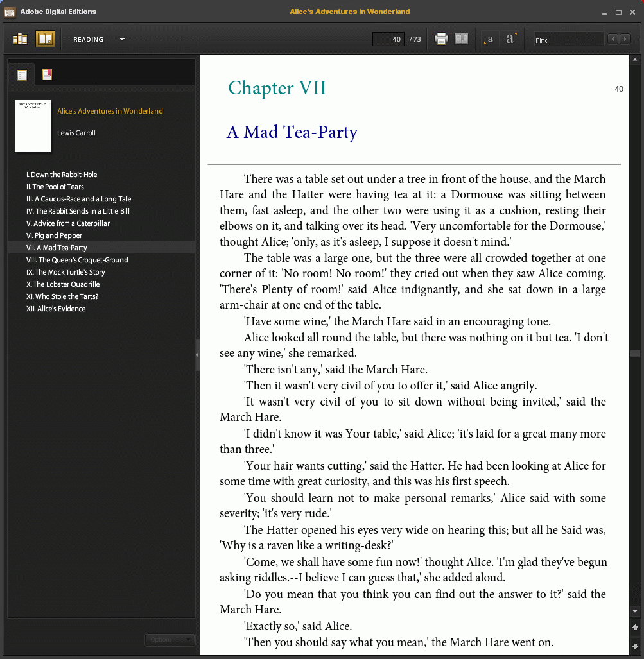
Task: Go to 'XI. Who Stole the Tarts?'
Action: [x=62, y=296]
